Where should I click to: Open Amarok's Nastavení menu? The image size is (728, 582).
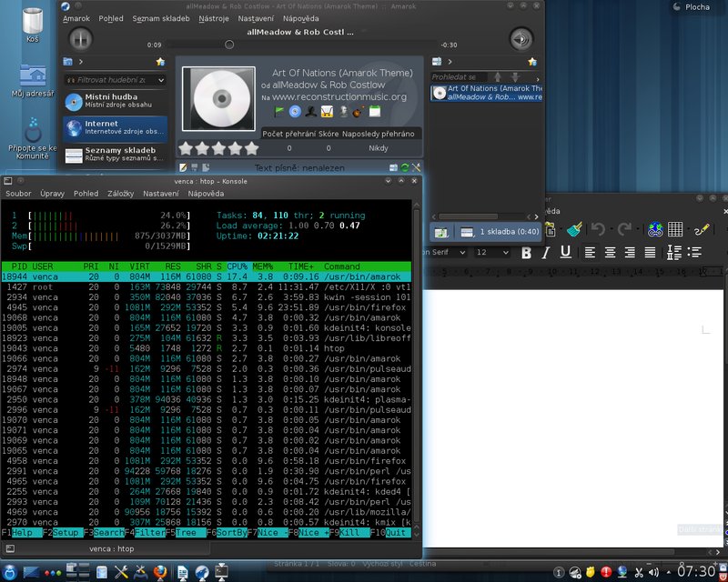[256, 18]
